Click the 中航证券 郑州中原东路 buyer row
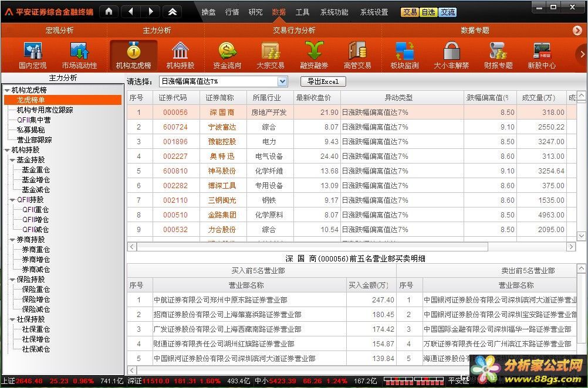Viewport: 588px width, 388px height. pyautogui.click(x=261, y=299)
